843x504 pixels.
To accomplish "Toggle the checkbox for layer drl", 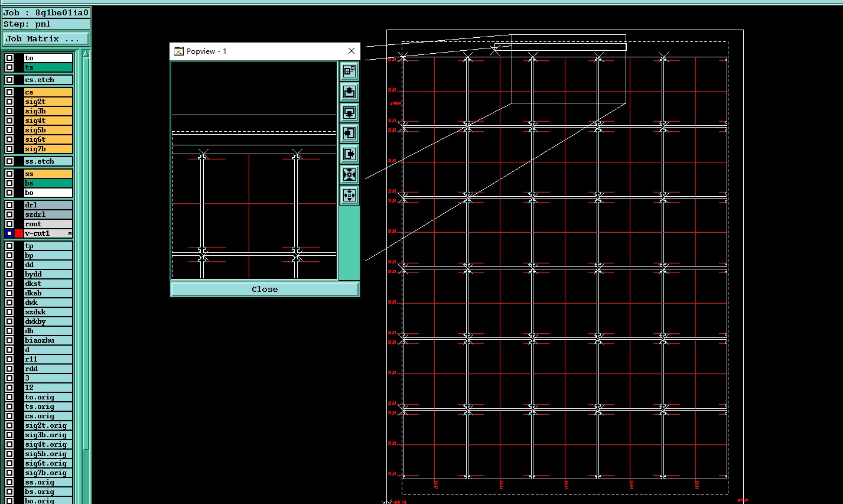I will coord(9,205).
